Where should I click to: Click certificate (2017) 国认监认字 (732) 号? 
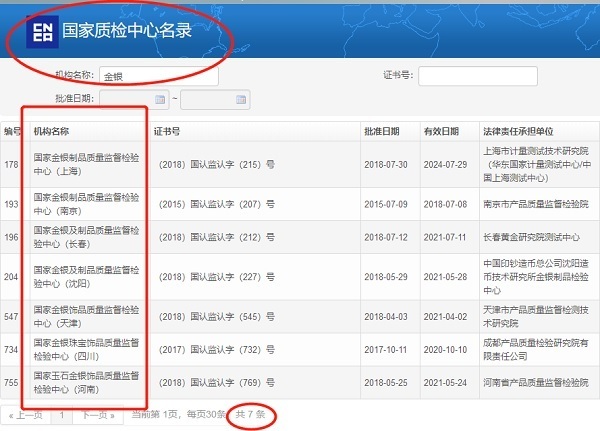[217, 349]
